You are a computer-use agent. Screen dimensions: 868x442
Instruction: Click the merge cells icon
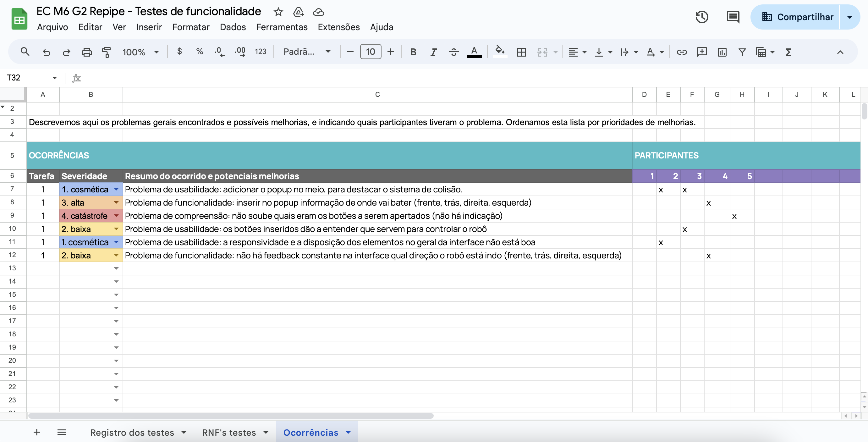point(542,52)
